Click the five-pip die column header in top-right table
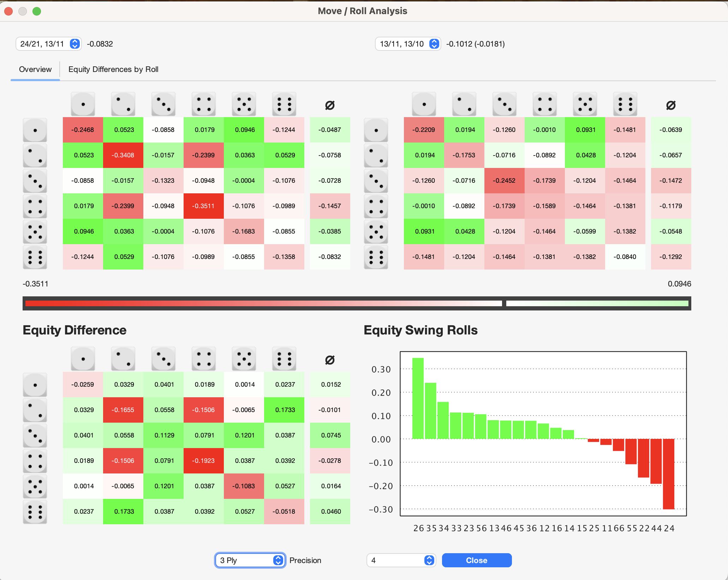The image size is (728, 580). pos(585,104)
